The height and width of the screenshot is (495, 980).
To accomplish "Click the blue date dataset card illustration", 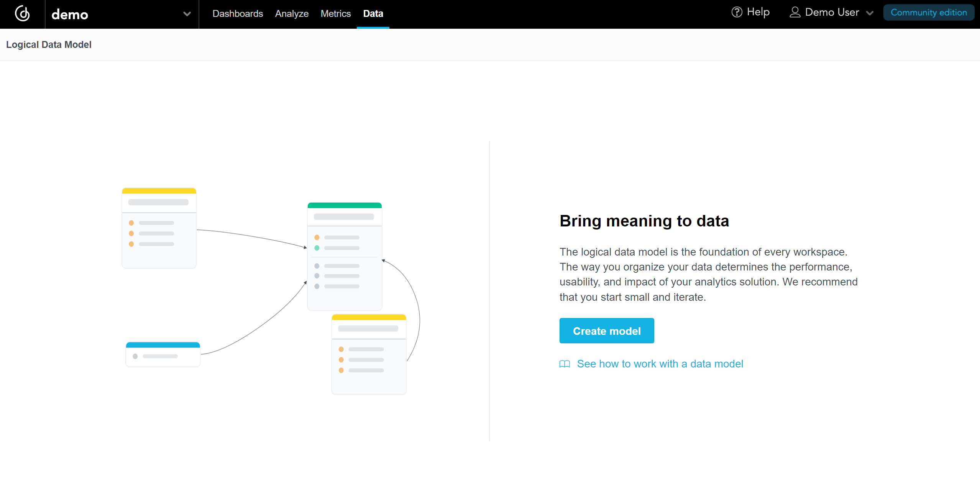I will pos(163,354).
